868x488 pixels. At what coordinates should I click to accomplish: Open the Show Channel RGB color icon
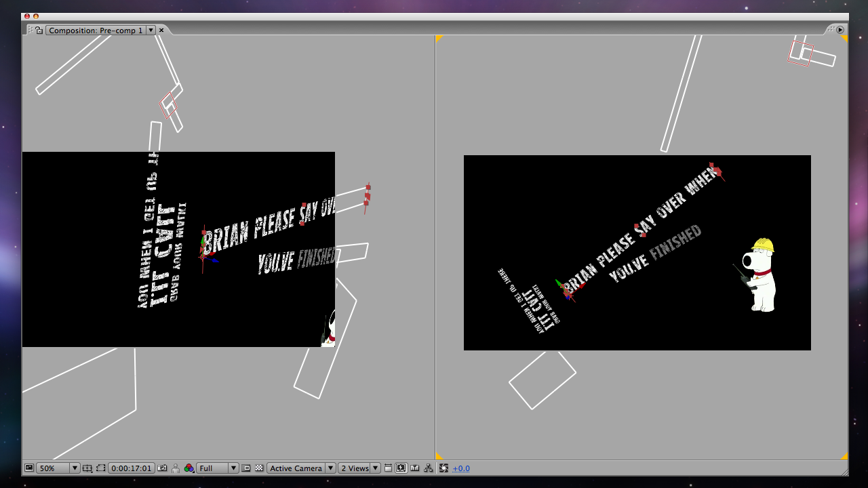click(x=189, y=468)
